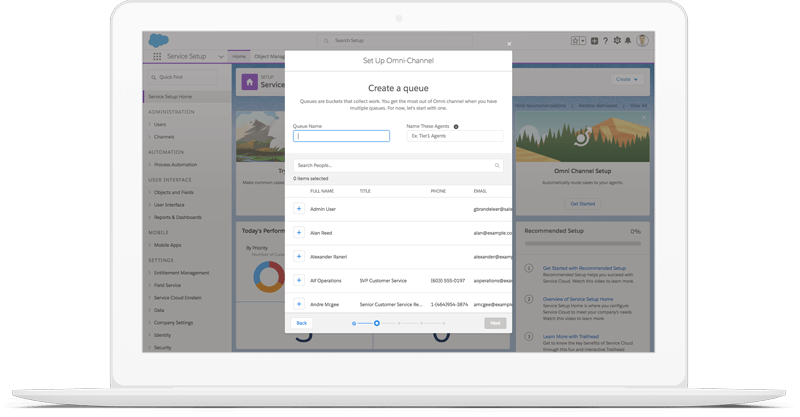Click the user profile avatar

(x=642, y=41)
